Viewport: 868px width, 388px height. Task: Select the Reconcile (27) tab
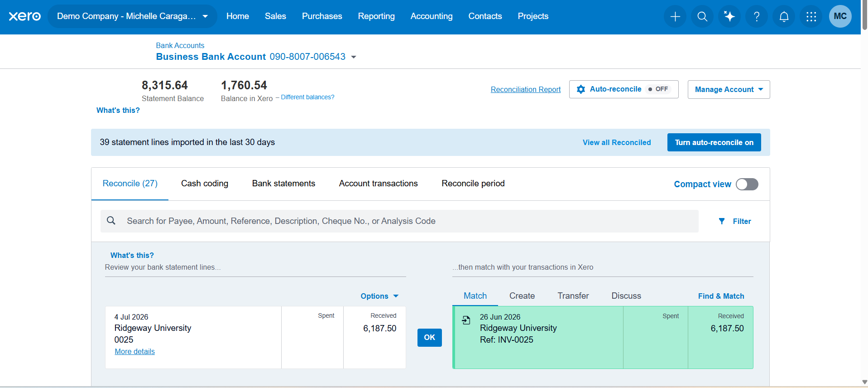pyautogui.click(x=130, y=184)
